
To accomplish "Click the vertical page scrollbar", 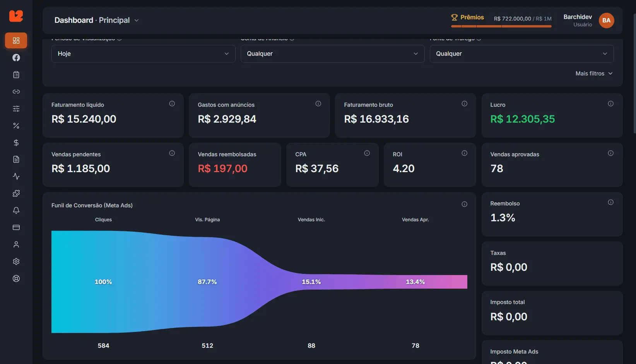I will tap(634, 73).
